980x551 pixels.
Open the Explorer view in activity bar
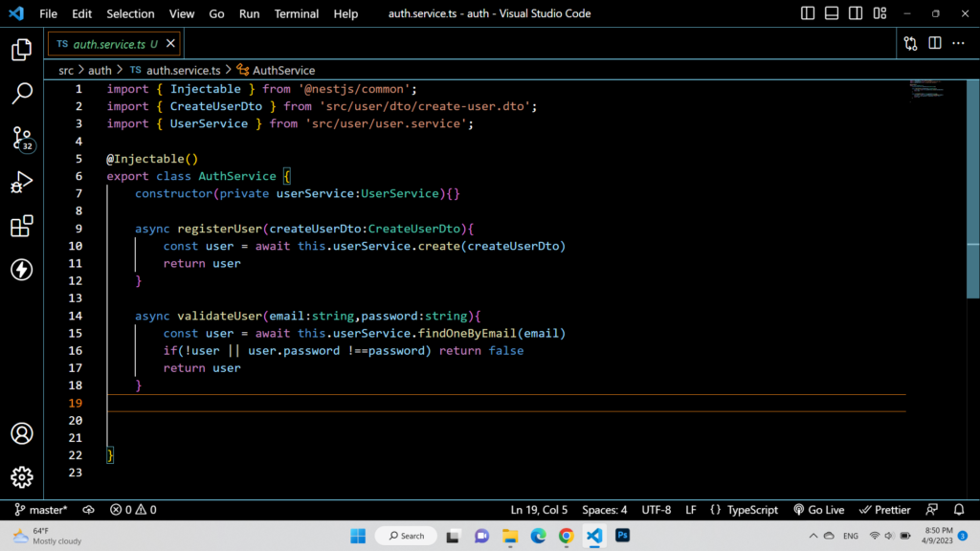click(x=21, y=50)
